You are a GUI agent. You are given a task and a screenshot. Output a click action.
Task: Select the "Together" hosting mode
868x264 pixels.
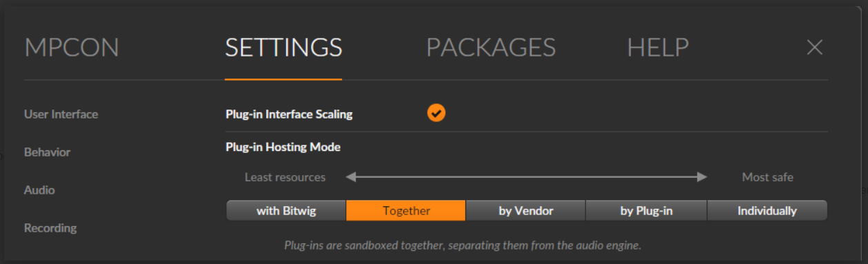click(406, 211)
